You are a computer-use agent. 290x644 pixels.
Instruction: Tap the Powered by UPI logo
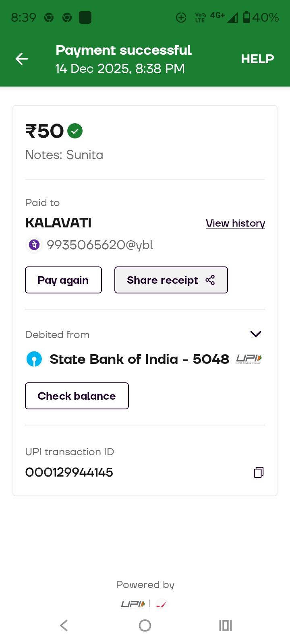pos(133,604)
